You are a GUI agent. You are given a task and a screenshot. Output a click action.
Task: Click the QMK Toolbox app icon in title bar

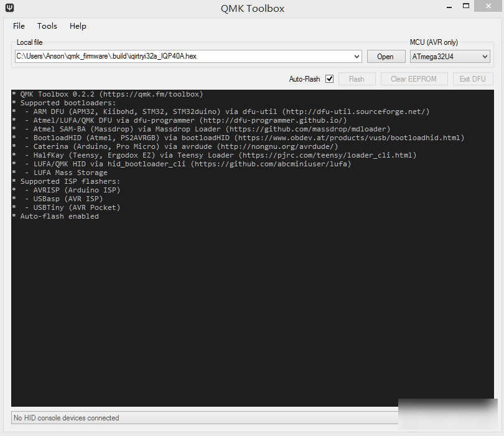tap(9, 7)
